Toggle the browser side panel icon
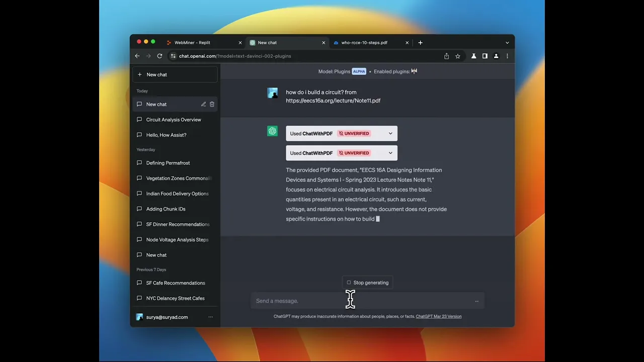The image size is (644, 362). 485,56
